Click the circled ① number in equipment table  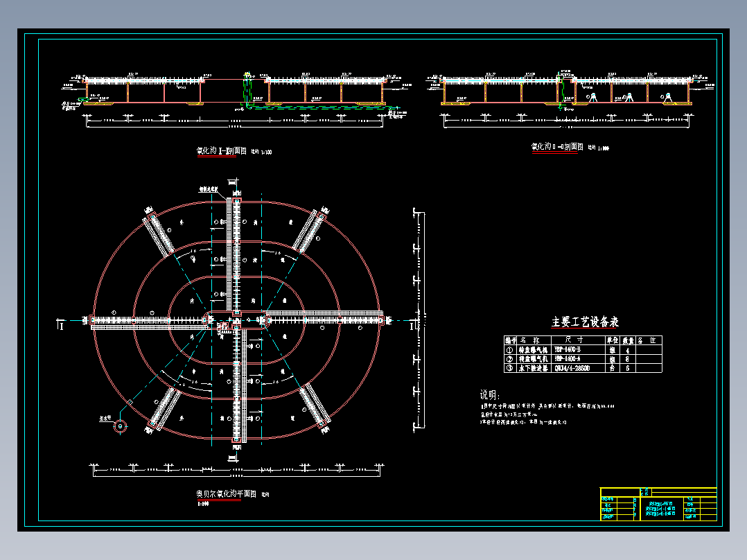510,350
